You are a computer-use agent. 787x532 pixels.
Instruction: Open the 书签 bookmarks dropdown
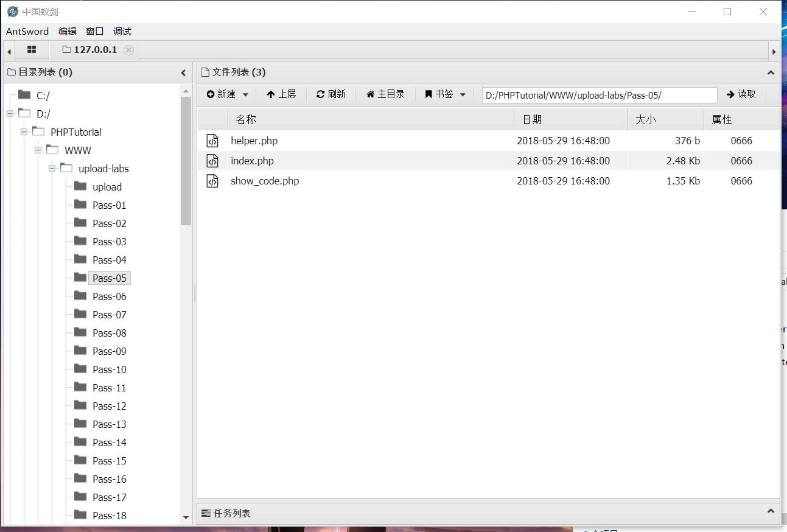click(x=445, y=94)
